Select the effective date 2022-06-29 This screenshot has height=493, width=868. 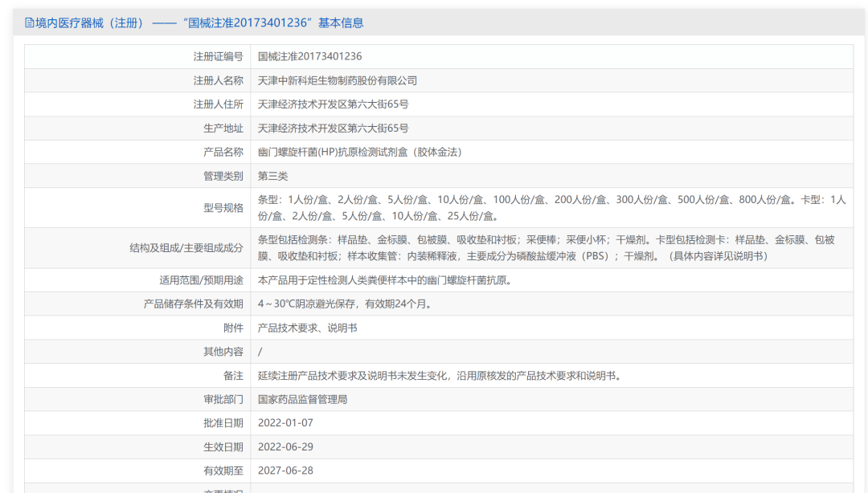click(285, 446)
